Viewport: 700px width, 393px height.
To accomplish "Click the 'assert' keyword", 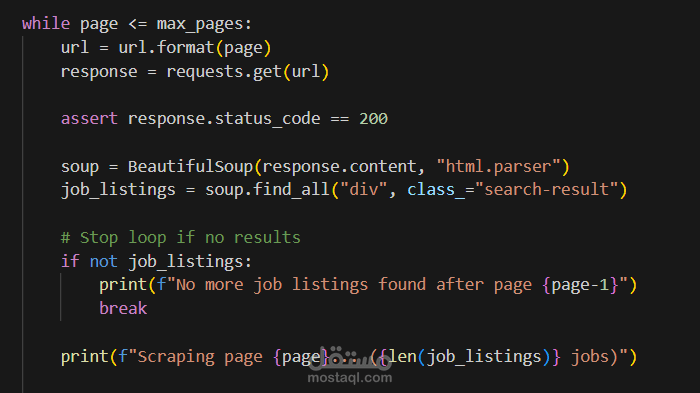I will 89,119.
